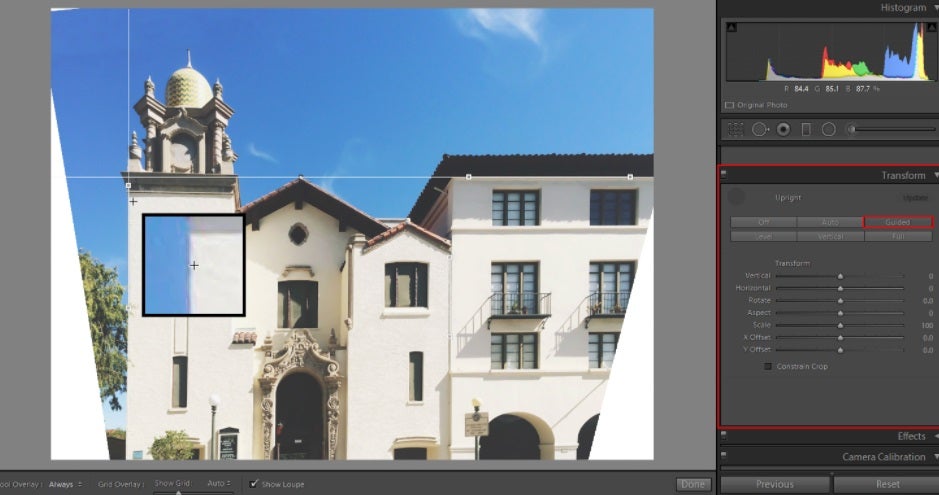Open the Grid Overlay Auto dropdown
Image resolution: width=939 pixels, height=495 pixels.
[218, 484]
